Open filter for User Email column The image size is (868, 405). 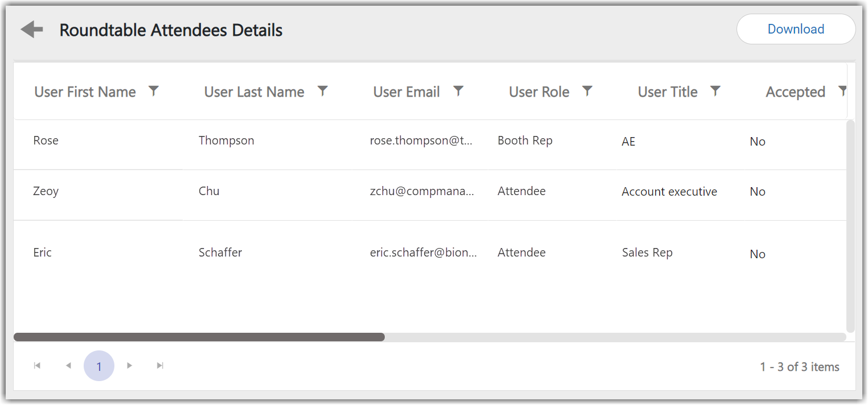point(458,91)
